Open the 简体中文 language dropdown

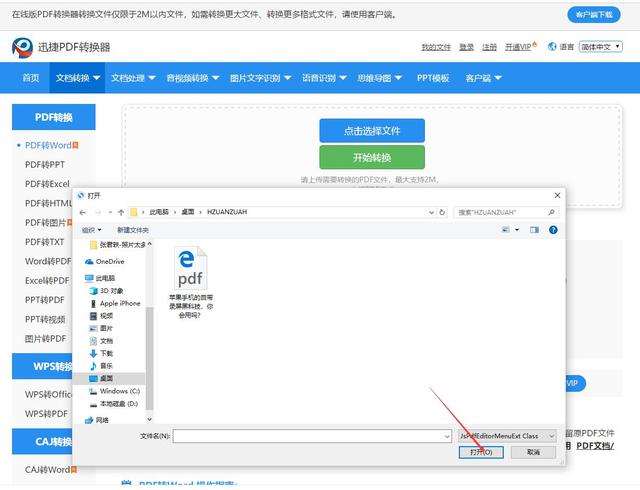[600, 47]
